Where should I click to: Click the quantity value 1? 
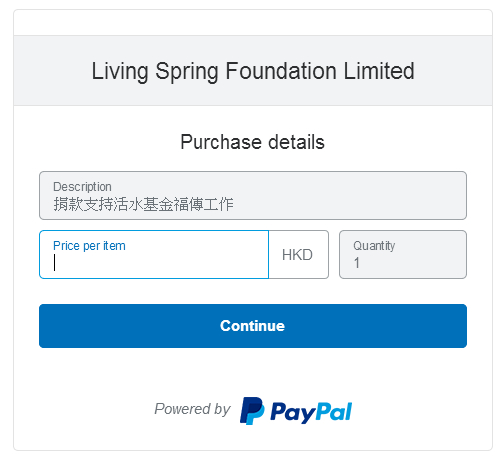tap(357, 263)
